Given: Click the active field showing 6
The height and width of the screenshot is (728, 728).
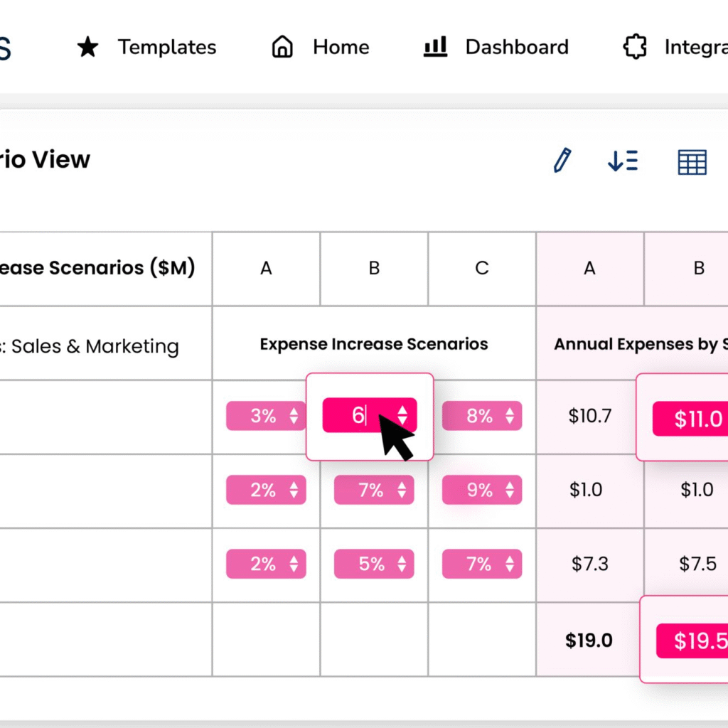Looking at the screenshot, I should coord(370,415).
